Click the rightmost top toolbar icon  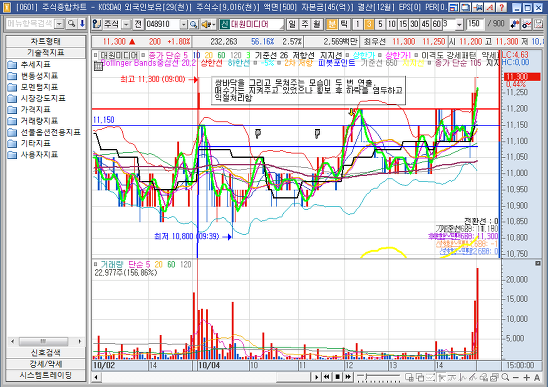[x=538, y=24]
